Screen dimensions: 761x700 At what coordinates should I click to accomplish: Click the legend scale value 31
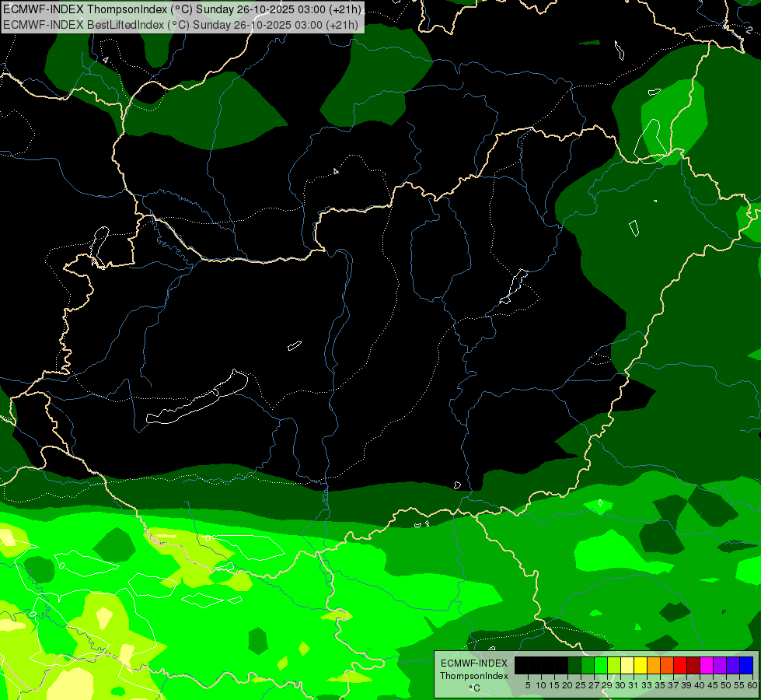coord(634,685)
